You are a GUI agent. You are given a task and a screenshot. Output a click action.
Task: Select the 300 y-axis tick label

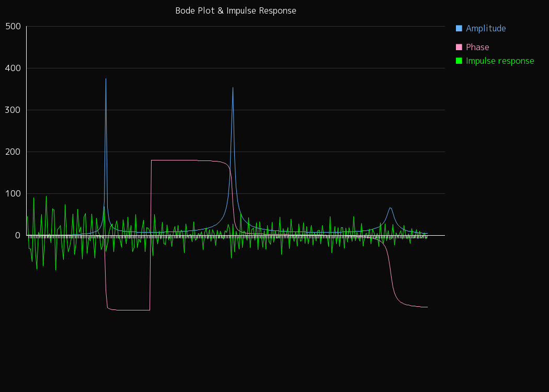coord(13,110)
